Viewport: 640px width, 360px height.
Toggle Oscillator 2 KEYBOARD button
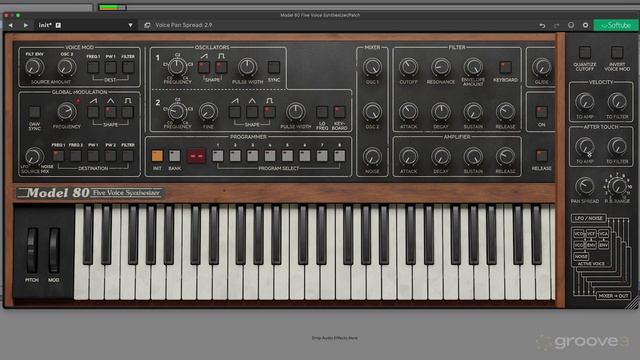click(x=340, y=112)
